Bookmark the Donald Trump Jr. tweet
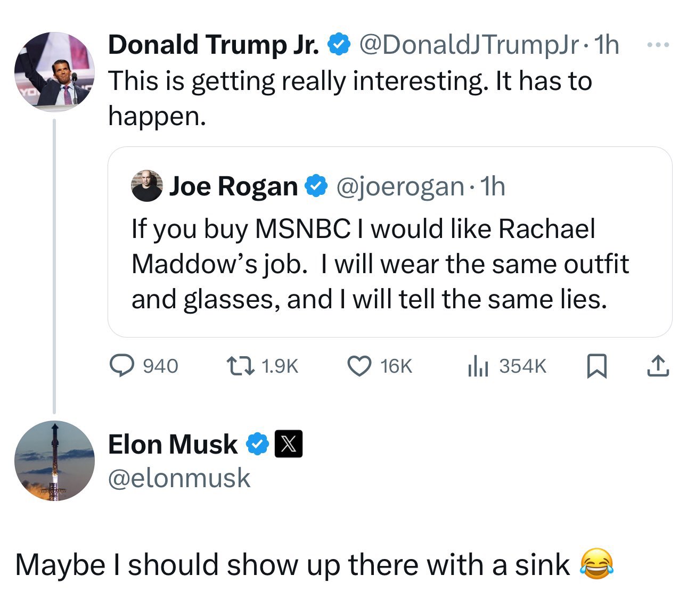 click(x=596, y=366)
